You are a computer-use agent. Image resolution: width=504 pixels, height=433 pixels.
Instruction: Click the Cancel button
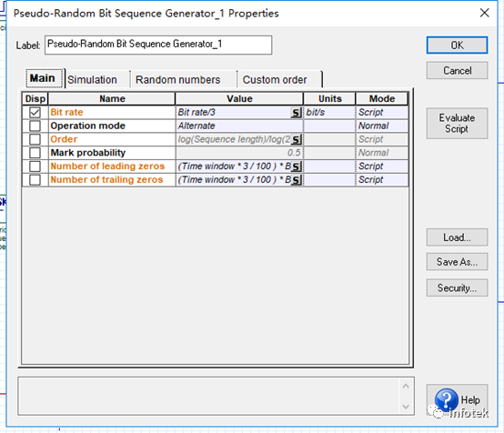(457, 70)
